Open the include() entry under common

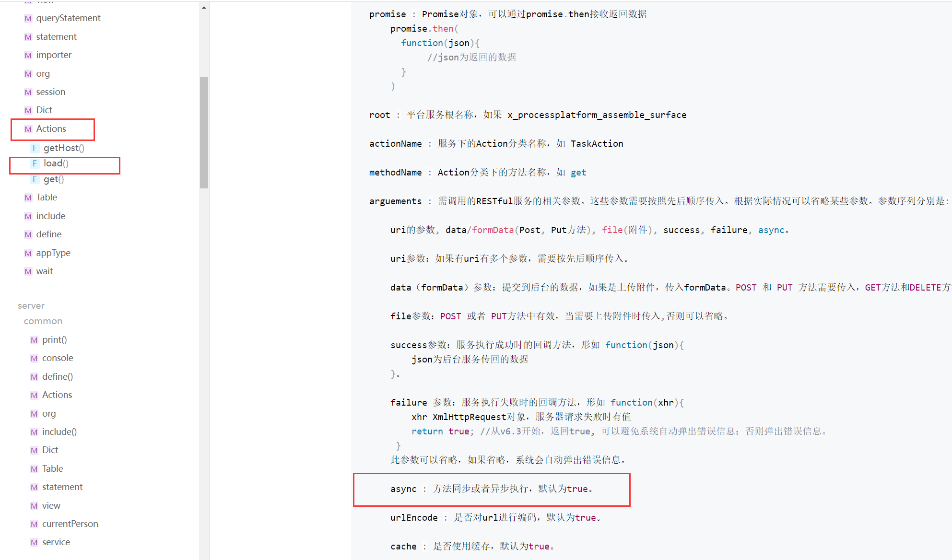pyautogui.click(x=59, y=432)
